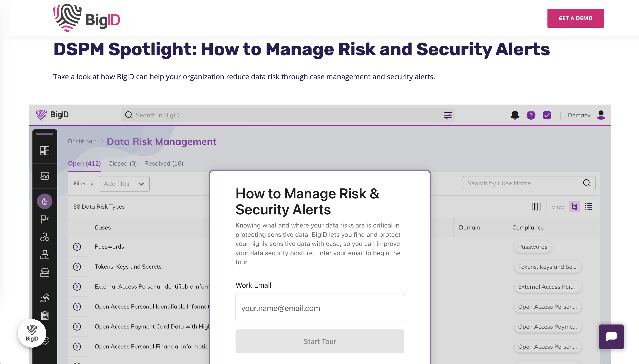Image resolution: width=639 pixels, height=364 pixels.
Task: Expand the Tokens, Keys and Secrets row
Action: coord(77,267)
